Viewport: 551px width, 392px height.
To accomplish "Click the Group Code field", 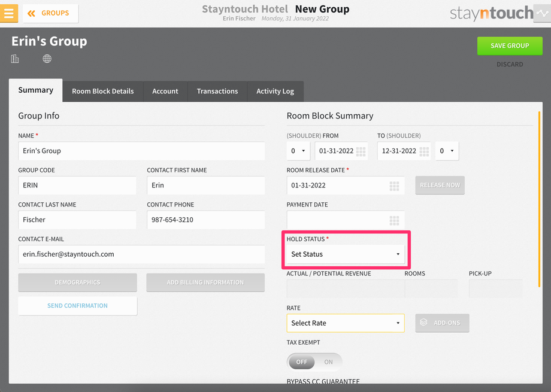I will (x=77, y=186).
